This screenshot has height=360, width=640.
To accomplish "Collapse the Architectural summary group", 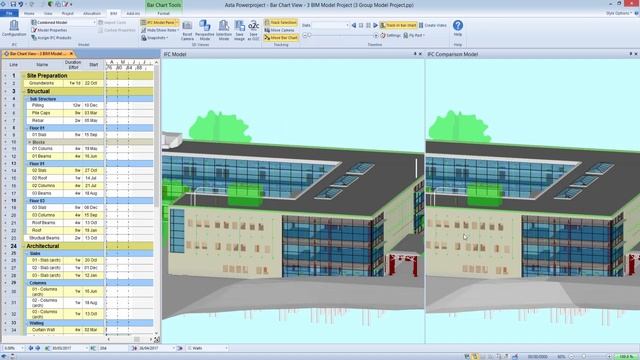I will (23, 246).
